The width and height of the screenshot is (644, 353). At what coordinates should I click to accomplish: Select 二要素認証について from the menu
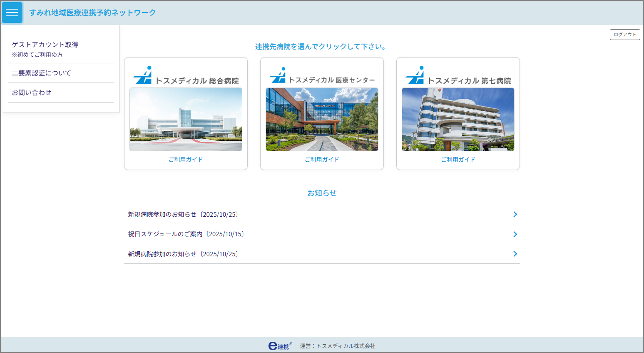(x=42, y=73)
